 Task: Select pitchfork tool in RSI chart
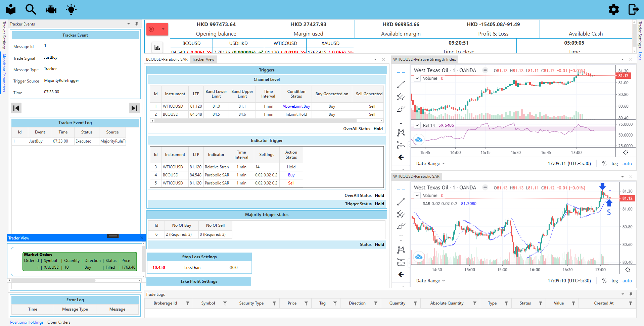tap(401, 97)
